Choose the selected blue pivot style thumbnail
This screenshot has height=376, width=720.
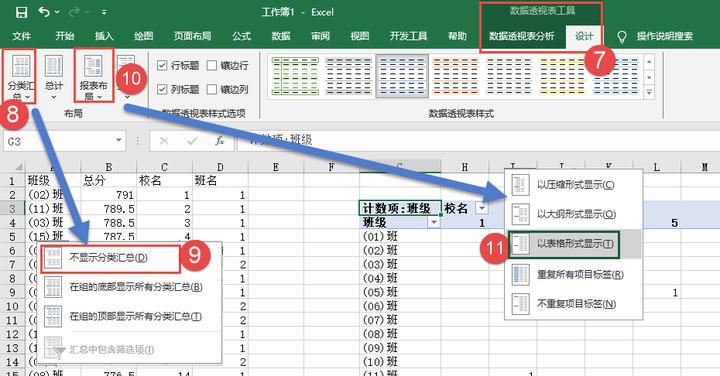(x=402, y=76)
